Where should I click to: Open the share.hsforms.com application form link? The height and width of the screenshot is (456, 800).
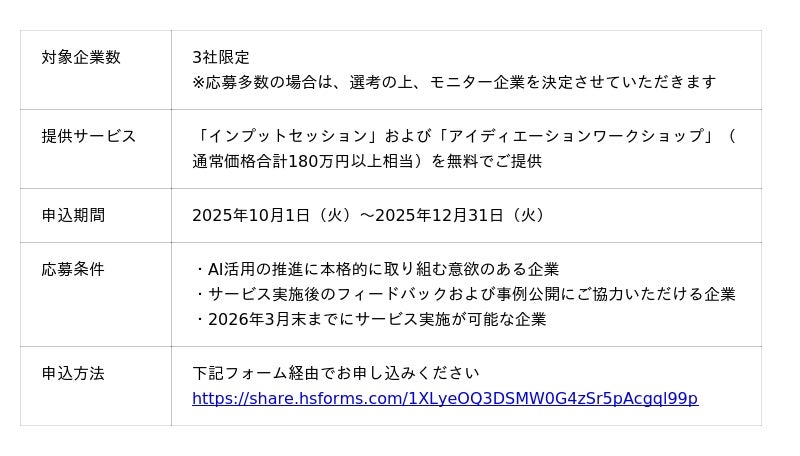coord(445,399)
